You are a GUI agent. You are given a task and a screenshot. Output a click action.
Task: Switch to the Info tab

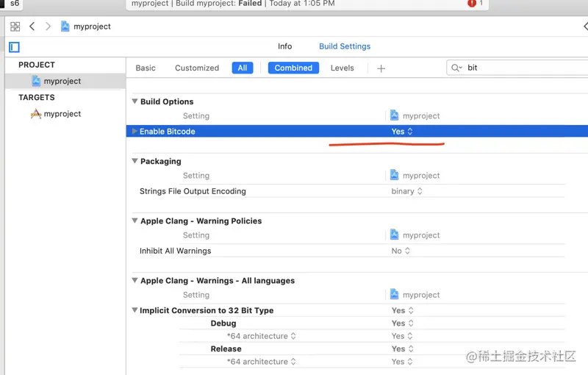[284, 46]
